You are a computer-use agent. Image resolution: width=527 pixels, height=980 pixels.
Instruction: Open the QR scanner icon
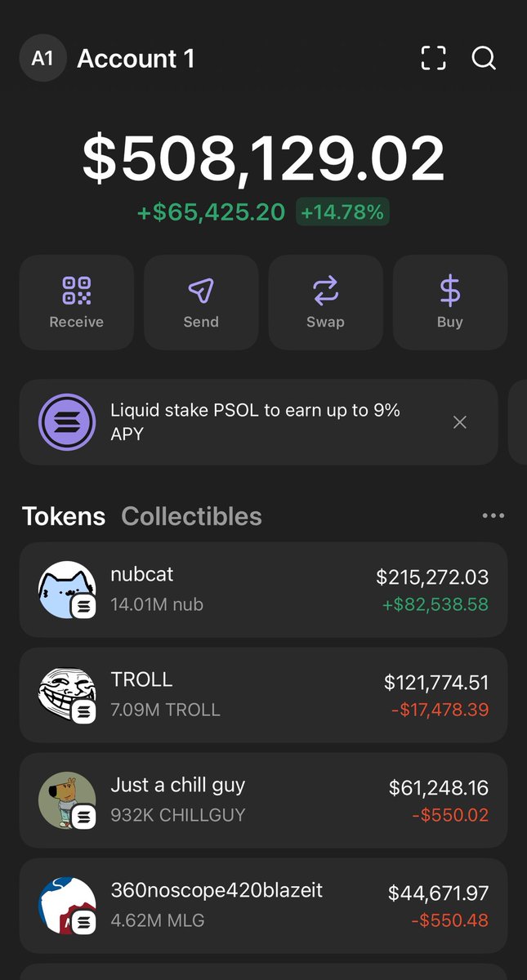click(x=433, y=58)
